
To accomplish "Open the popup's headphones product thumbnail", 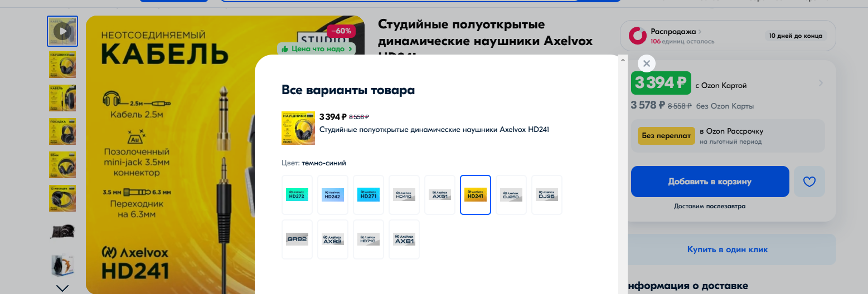I will [x=298, y=128].
